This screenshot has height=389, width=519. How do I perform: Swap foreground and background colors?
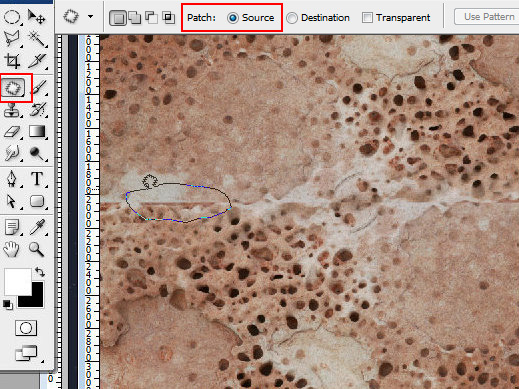point(40,272)
